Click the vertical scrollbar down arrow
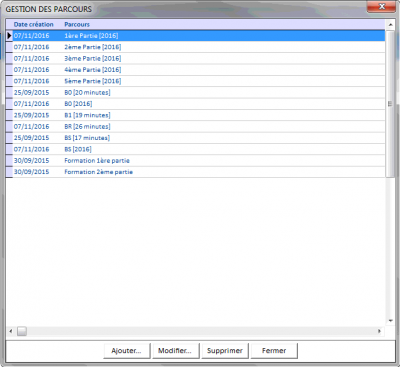Screen dimensions: 400x367 tap(390, 321)
